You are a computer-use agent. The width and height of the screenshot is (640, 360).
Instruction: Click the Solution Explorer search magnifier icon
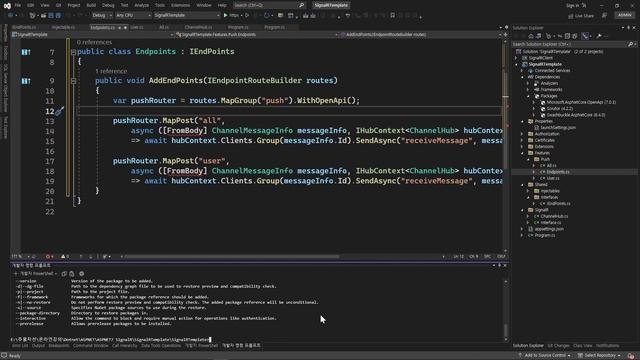[630, 44]
